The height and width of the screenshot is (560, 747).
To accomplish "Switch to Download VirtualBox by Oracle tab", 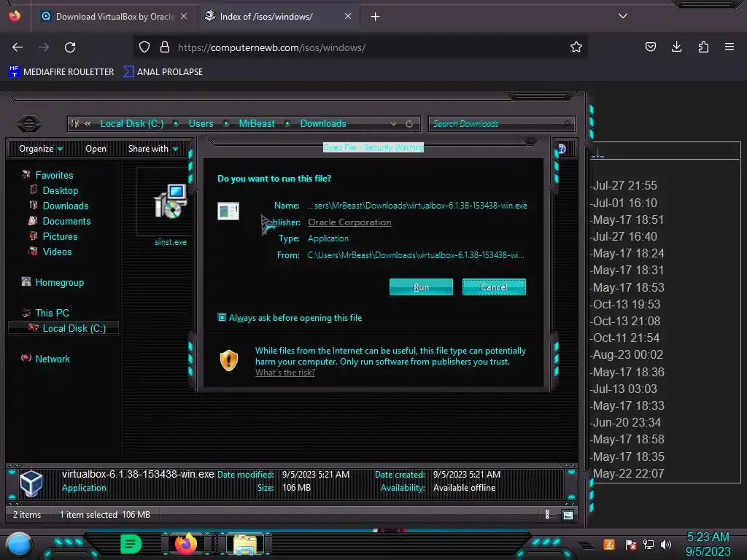I will pos(115,16).
